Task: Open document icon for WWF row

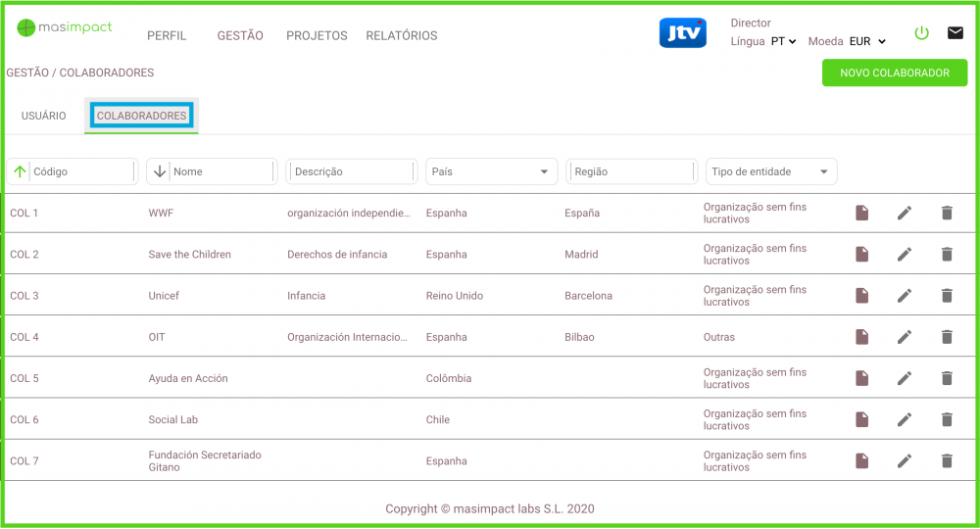Action: [x=862, y=214]
